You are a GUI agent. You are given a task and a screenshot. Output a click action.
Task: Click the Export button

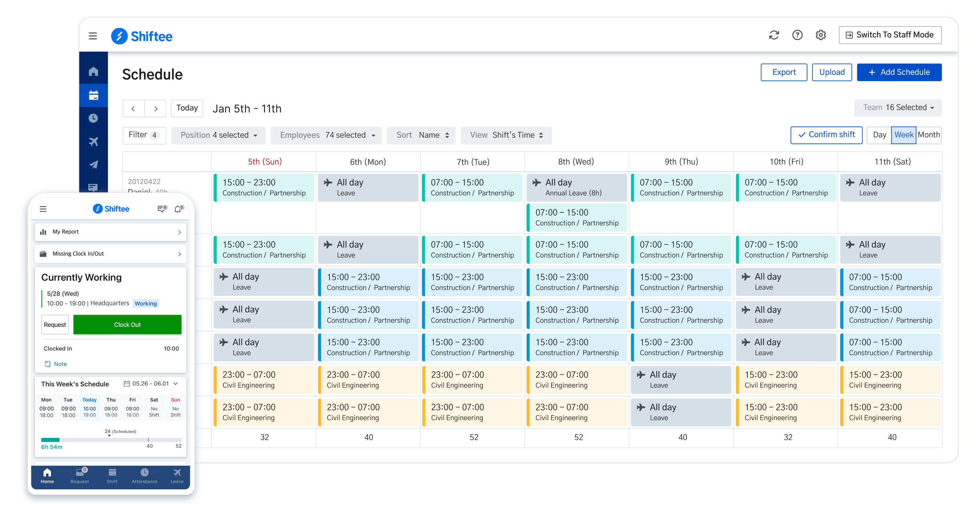pos(784,72)
